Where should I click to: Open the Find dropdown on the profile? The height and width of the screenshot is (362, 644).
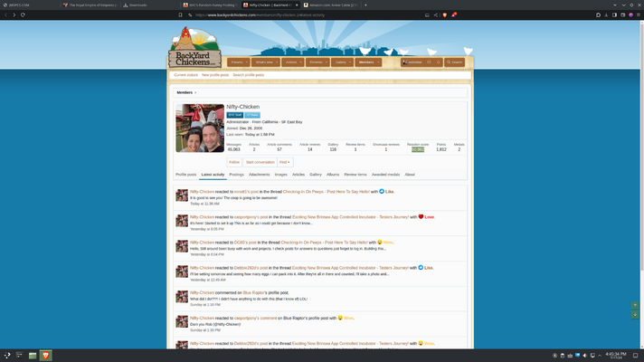285,162
